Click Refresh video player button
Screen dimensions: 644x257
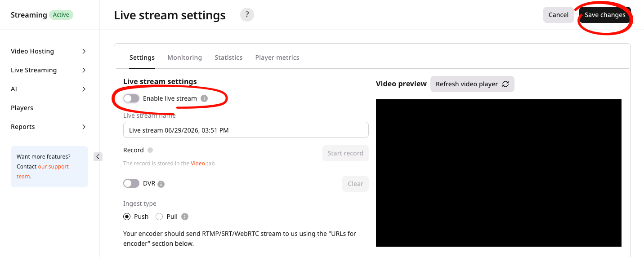click(x=472, y=84)
